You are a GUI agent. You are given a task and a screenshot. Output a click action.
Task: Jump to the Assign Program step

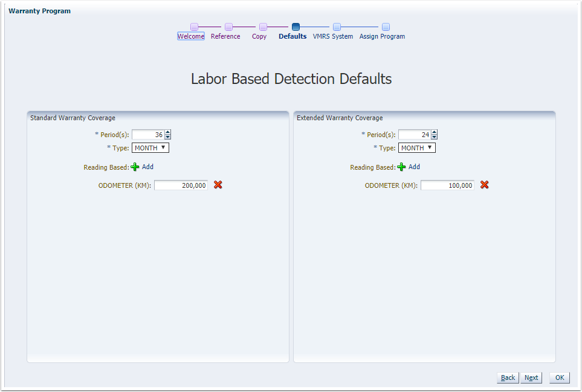click(382, 36)
